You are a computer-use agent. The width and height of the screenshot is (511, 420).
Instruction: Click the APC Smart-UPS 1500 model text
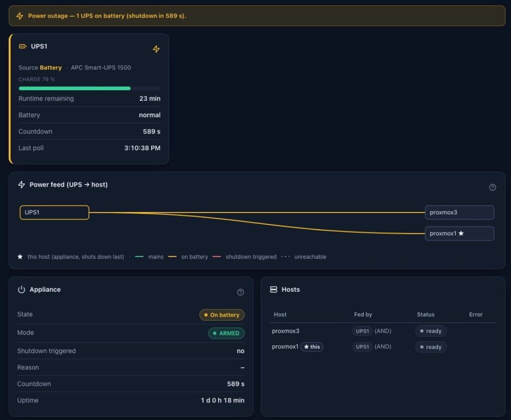tap(101, 67)
